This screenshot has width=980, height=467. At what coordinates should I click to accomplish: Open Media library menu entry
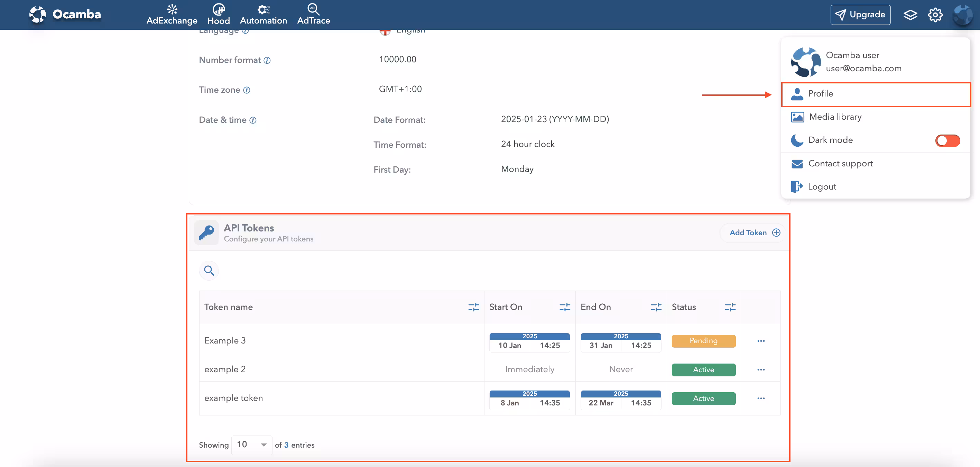point(835,117)
